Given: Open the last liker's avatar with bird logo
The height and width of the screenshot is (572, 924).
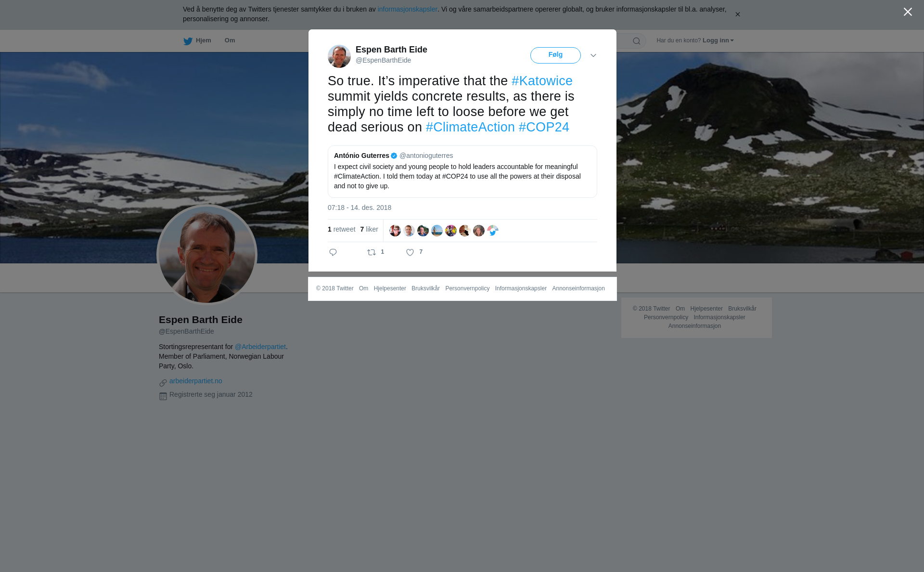Looking at the screenshot, I should click(x=493, y=231).
